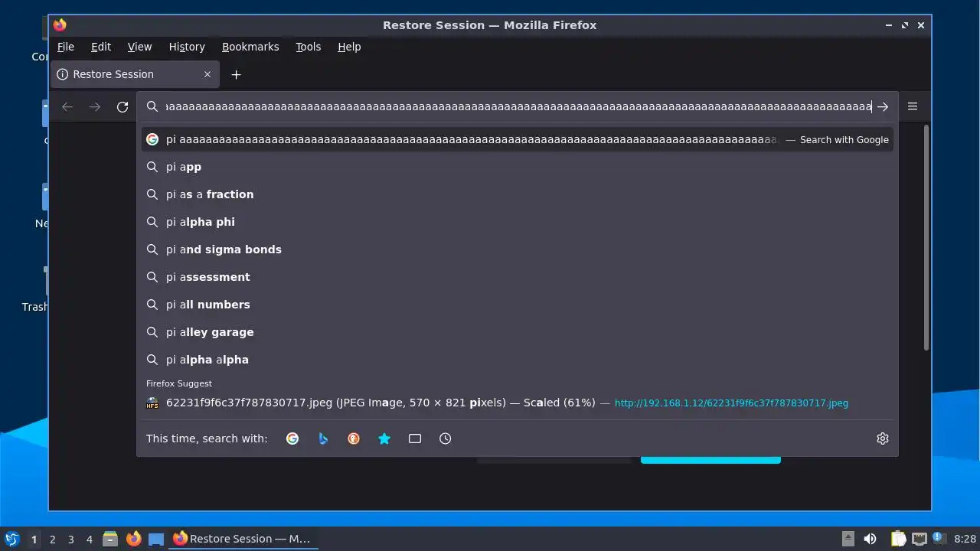980x551 pixels.
Task: Search this time with Bing
Action: (x=323, y=439)
